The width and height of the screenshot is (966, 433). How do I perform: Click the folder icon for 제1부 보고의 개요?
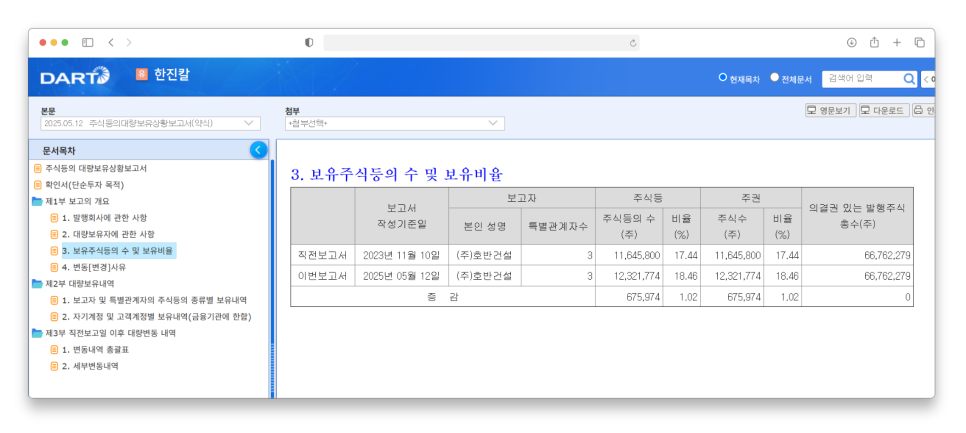(x=38, y=201)
